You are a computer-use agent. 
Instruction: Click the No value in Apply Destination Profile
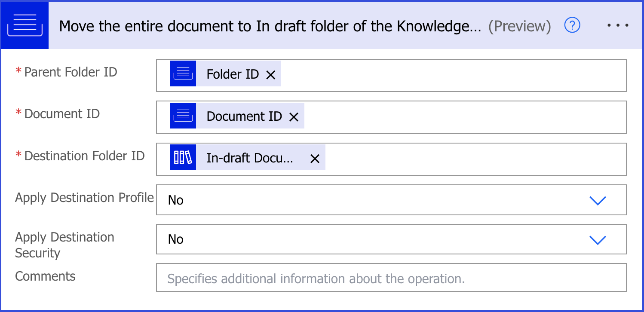pyautogui.click(x=176, y=200)
